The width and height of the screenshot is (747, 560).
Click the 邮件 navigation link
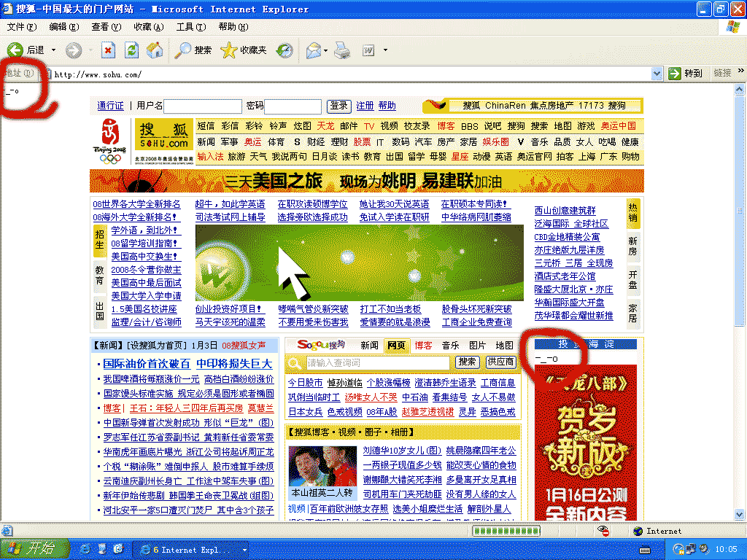[349, 125]
